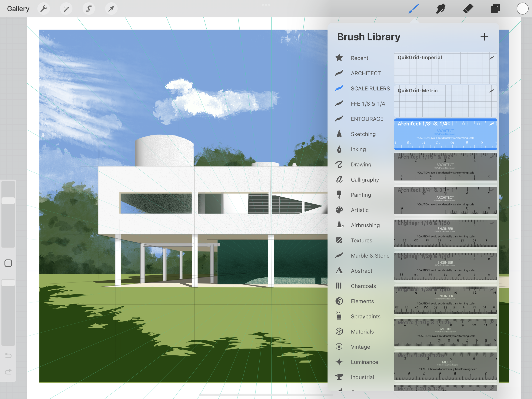Activate the Transform arrow tool

111,9
